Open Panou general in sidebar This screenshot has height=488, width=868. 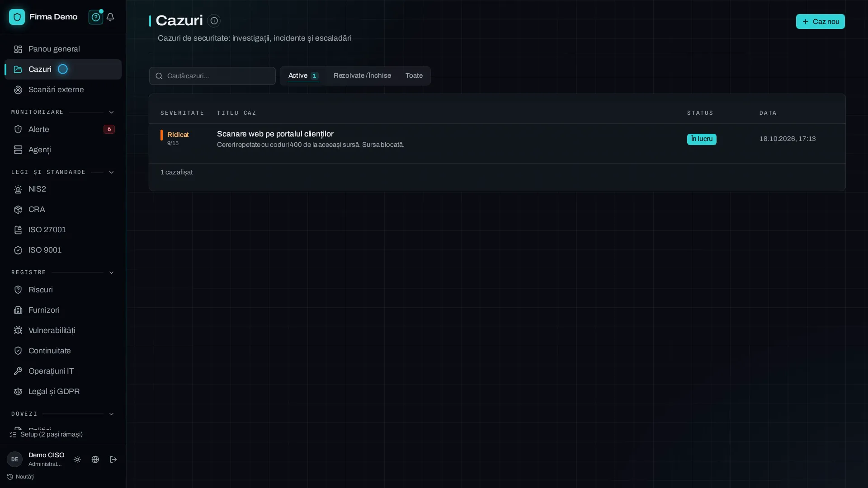point(63,49)
